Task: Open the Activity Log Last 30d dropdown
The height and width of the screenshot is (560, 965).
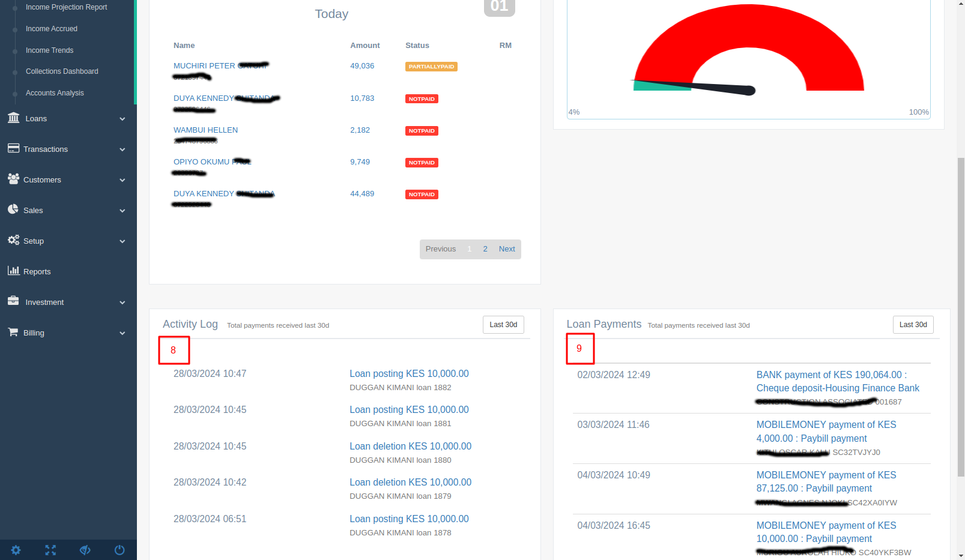Action: (503, 325)
